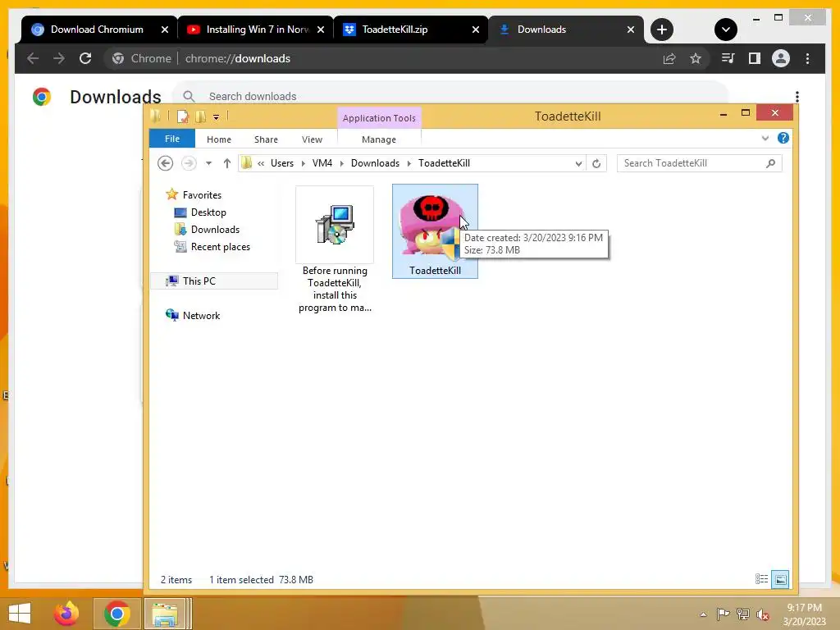Screen dimensions: 840x630
Task: Bookmark this page with star icon
Action: coord(696,58)
